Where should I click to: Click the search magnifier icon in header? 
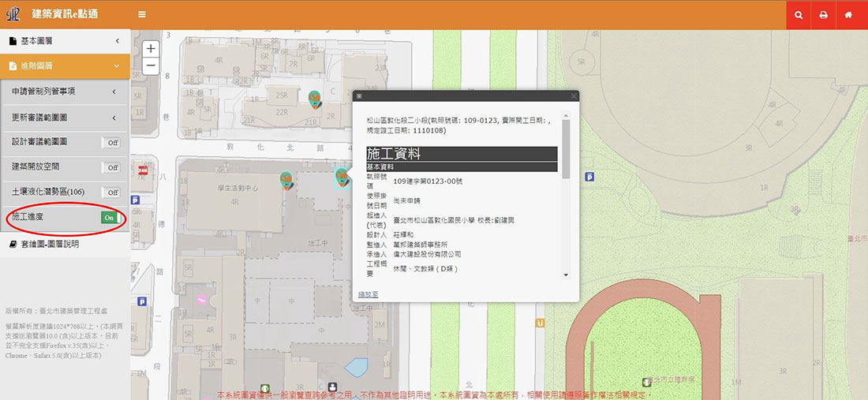tap(799, 15)
